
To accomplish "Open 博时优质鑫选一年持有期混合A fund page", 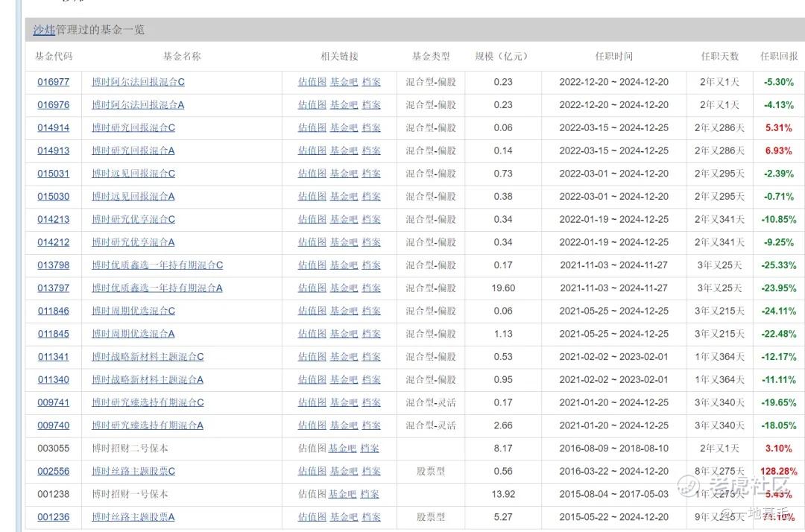I will click(157, 288).
